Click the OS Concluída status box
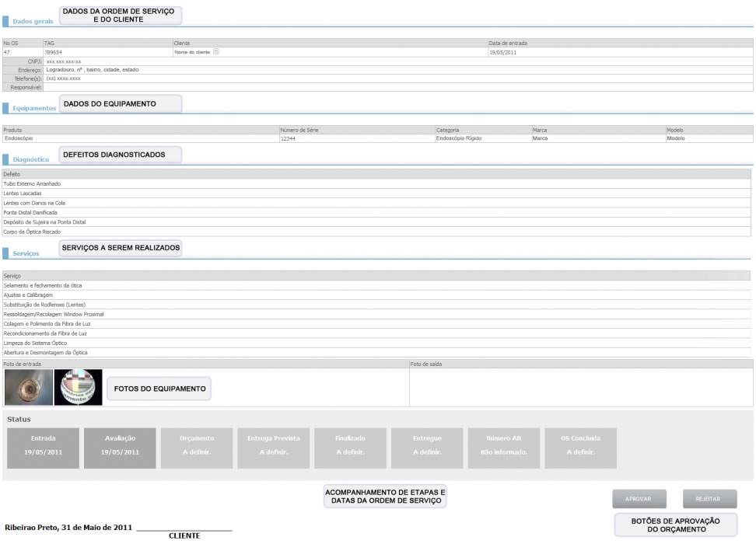Screen dimensions: 756x544 (580, 448)
